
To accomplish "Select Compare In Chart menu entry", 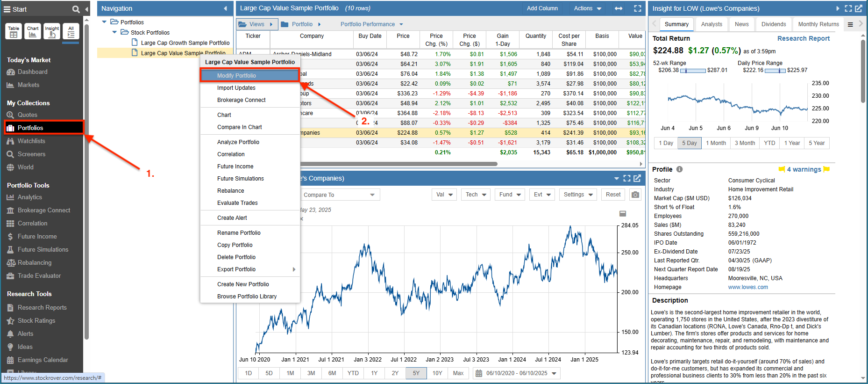I will (x=250, y=127).
